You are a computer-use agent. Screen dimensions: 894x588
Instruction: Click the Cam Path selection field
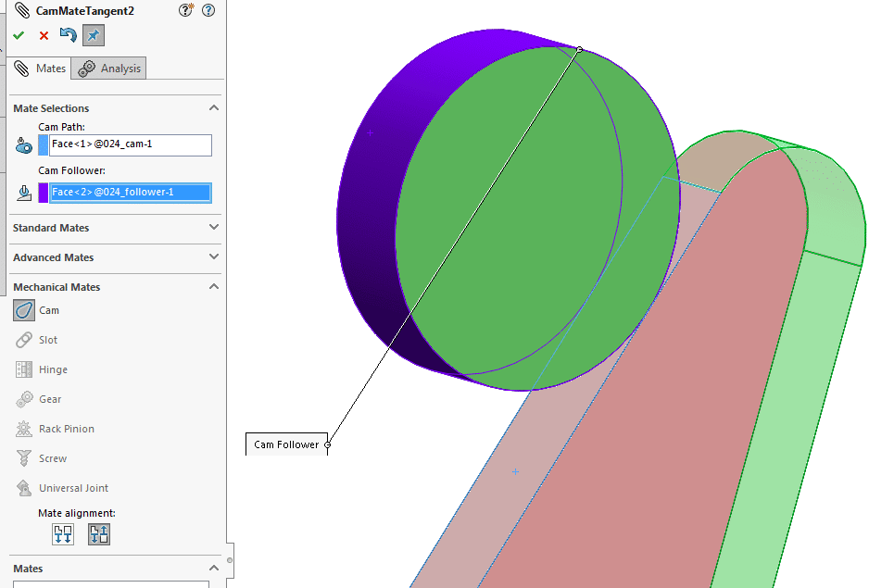(131, 145)
